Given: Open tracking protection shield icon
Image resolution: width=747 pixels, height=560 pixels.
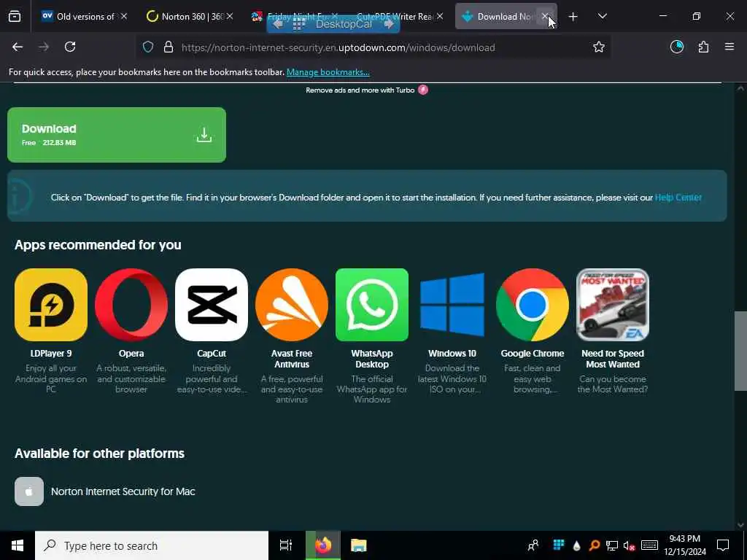Looking at the screenshot, I should [148, 47].
